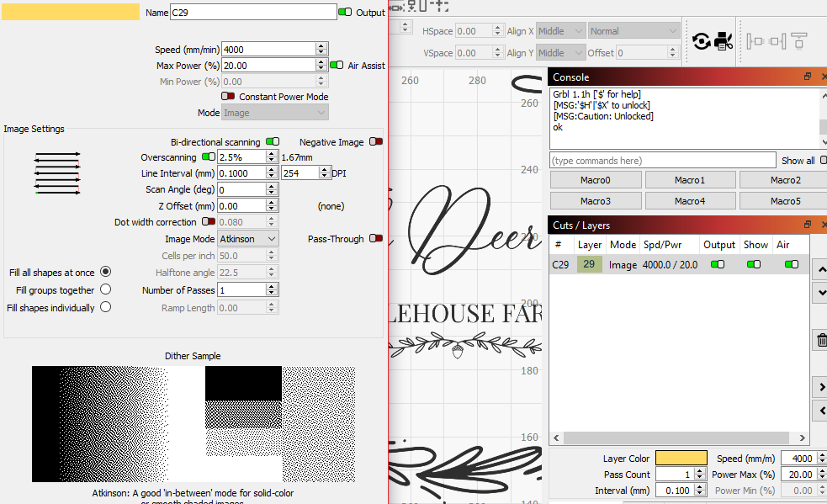Undock the Console panel using its float icon

(808, 77)
